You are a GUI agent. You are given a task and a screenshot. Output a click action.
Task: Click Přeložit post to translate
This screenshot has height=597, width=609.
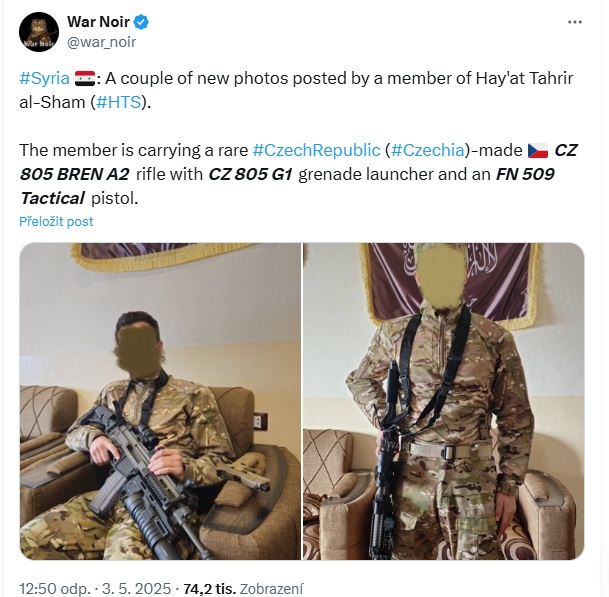(x=56, y=221)
